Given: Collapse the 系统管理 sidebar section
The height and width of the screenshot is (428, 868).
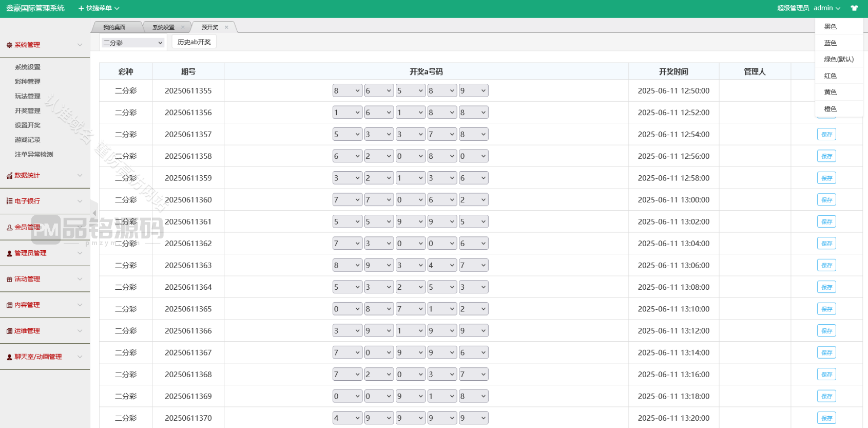Looking at the screenshot, I should 45,45.
